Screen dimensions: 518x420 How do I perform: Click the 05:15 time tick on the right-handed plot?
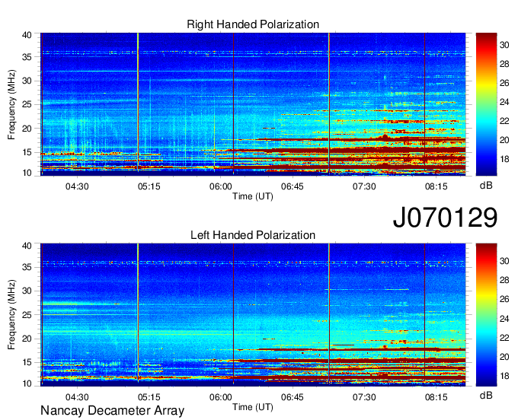pyautogui.click(x=149, y=186)
